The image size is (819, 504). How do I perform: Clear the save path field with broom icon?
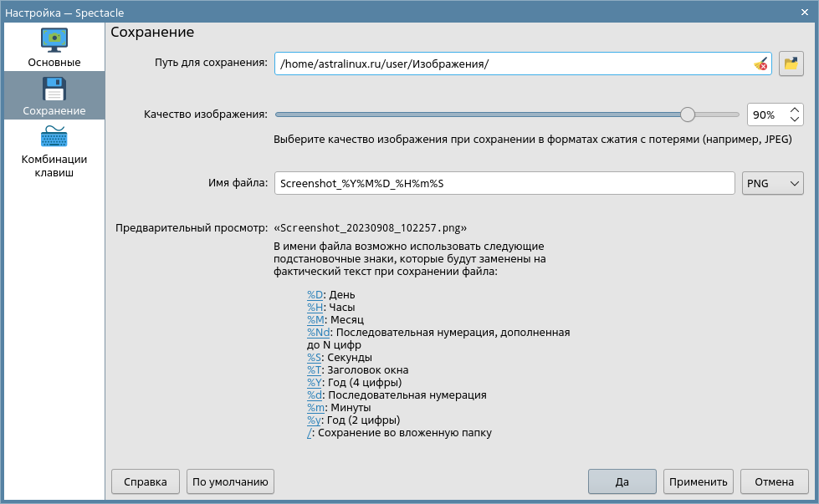(x=760, y=64)
